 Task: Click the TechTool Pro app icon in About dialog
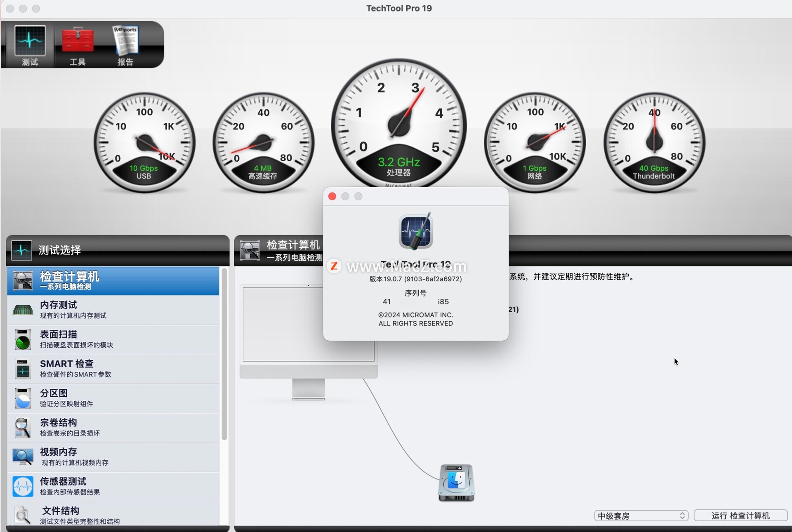[x=416, y=231]
